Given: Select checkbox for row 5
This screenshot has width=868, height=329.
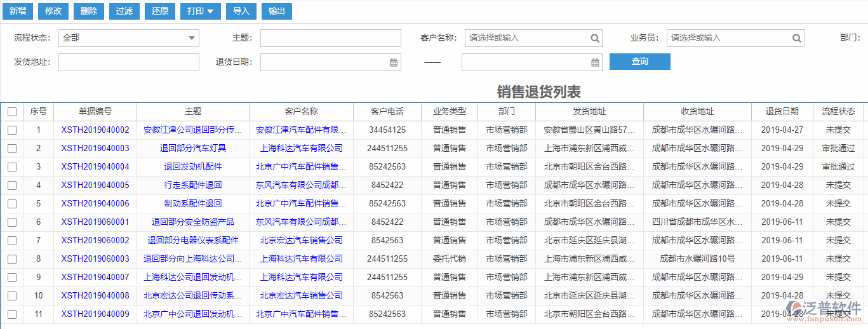Looking at the screenshot, I should click(x=12, y=204).
